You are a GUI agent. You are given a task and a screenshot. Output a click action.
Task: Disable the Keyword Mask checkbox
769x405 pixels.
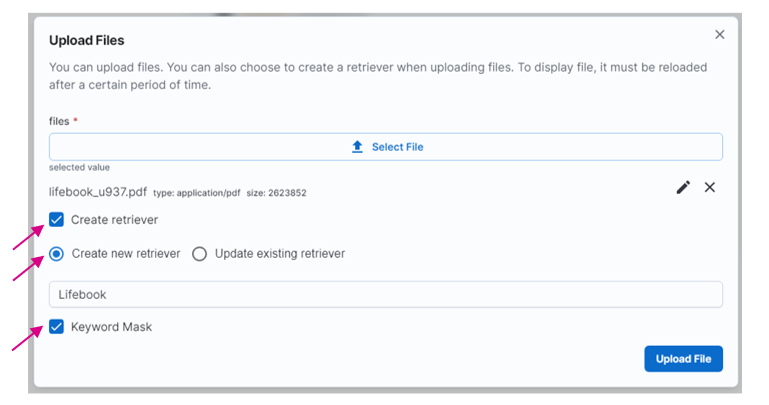(57, 327)
